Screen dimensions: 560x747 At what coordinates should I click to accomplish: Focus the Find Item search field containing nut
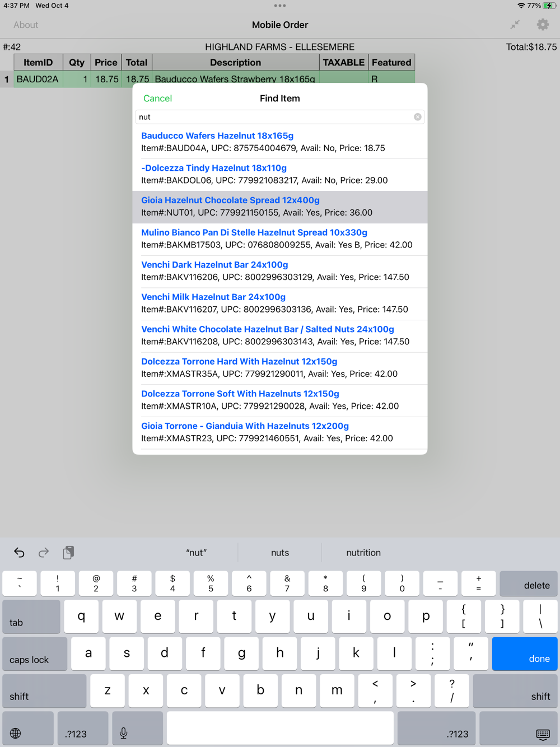[x=279, y=117]
